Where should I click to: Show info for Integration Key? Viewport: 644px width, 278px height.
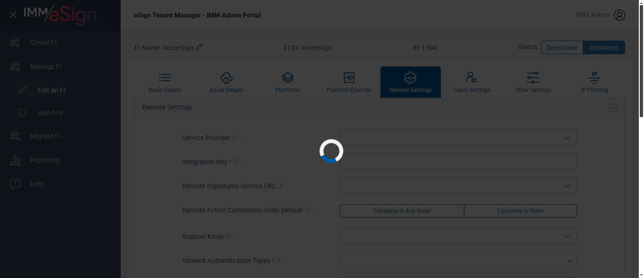[236, 161]
